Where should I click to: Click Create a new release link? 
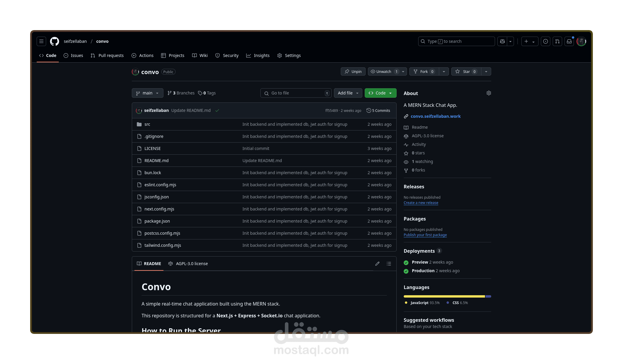(421, 203)
